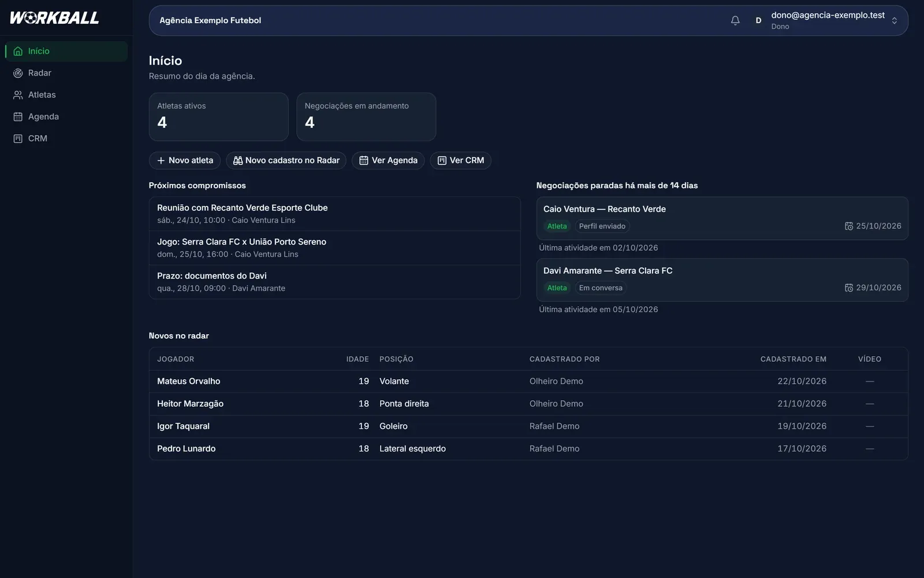Expand the account switcher chevron
This screenshot has width=924, height=578.
point(895,20)
